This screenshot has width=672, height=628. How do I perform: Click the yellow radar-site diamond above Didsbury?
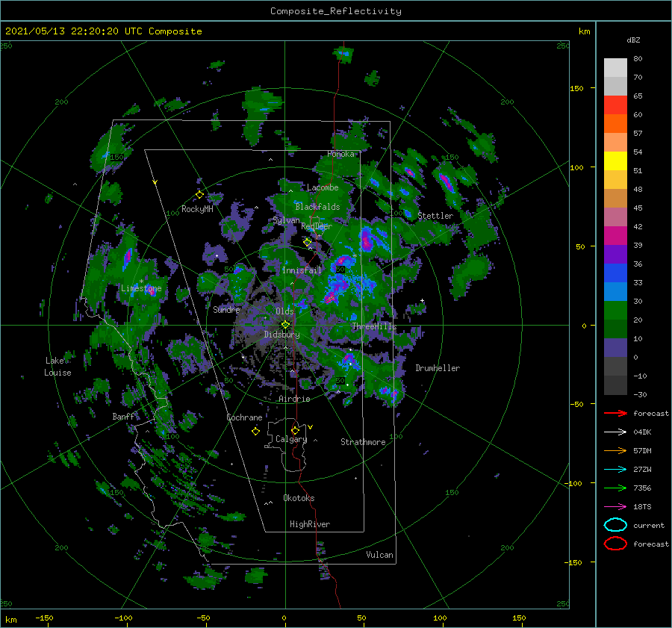tap(285, 325)
